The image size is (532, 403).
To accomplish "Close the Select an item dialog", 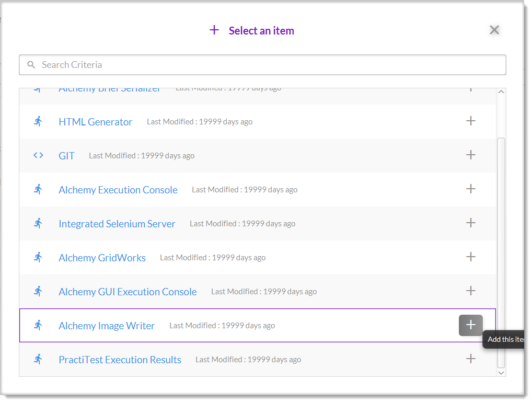I will click(x=494, y=30).
